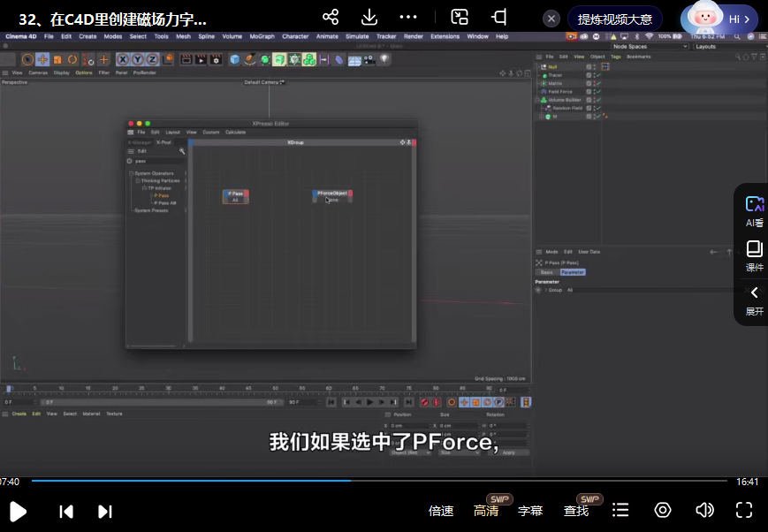Switch to the Basic tab in the Attribute Manager
This screenshot has width=768, height=532.
[x=548, y=271]
